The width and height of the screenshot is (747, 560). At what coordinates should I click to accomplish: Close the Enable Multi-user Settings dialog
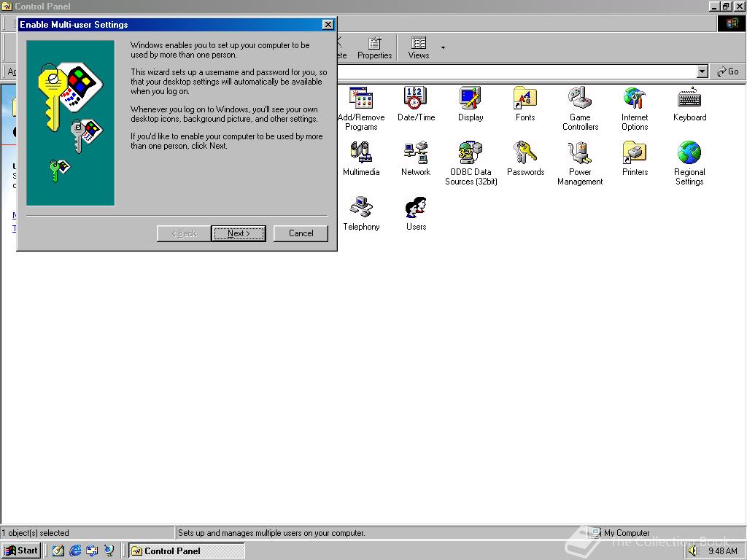(x=328, y=25)
